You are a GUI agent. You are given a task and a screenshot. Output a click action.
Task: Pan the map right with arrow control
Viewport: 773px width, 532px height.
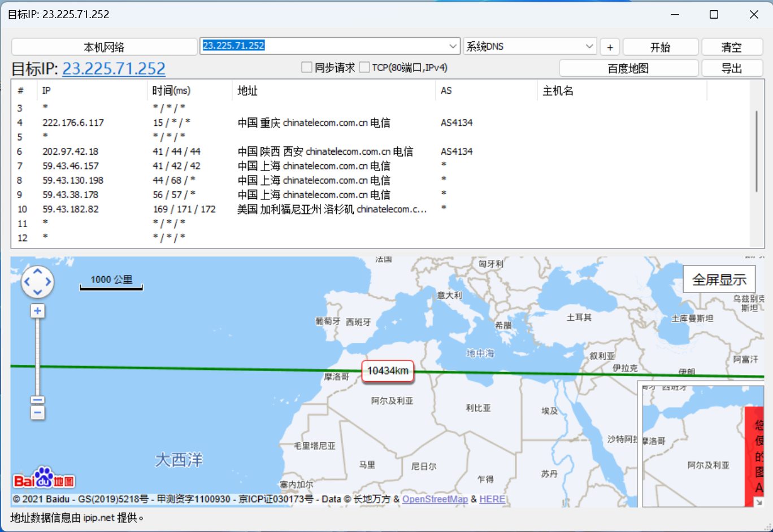48,281
